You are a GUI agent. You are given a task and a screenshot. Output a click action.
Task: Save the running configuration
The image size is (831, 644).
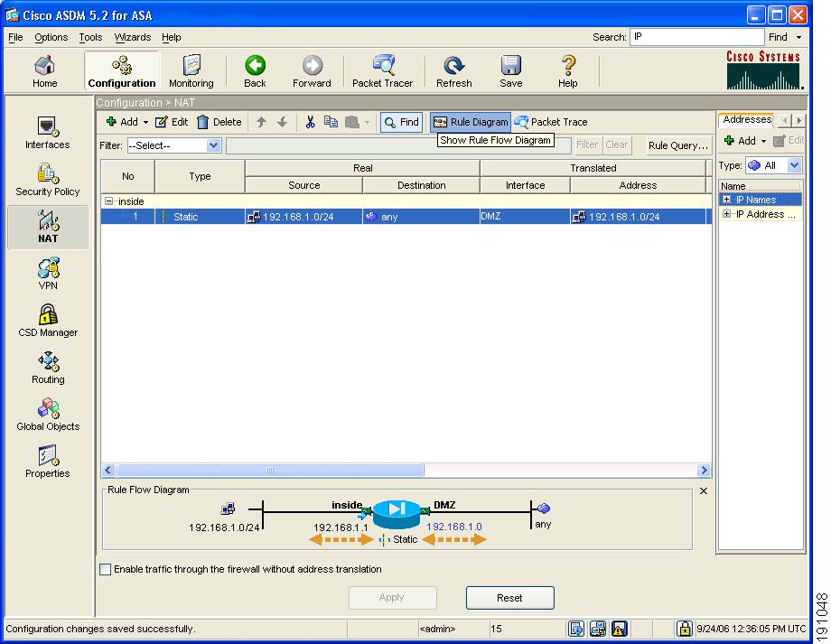point(511,71)
